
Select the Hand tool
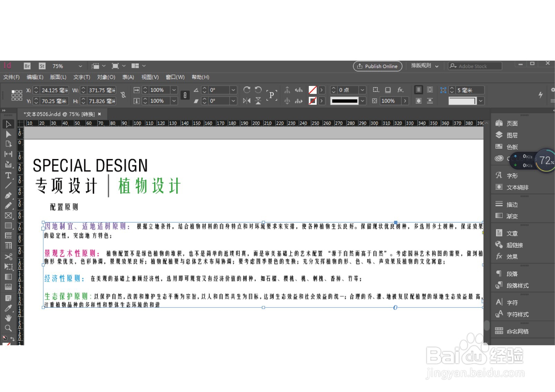click(x=8, y=318)
